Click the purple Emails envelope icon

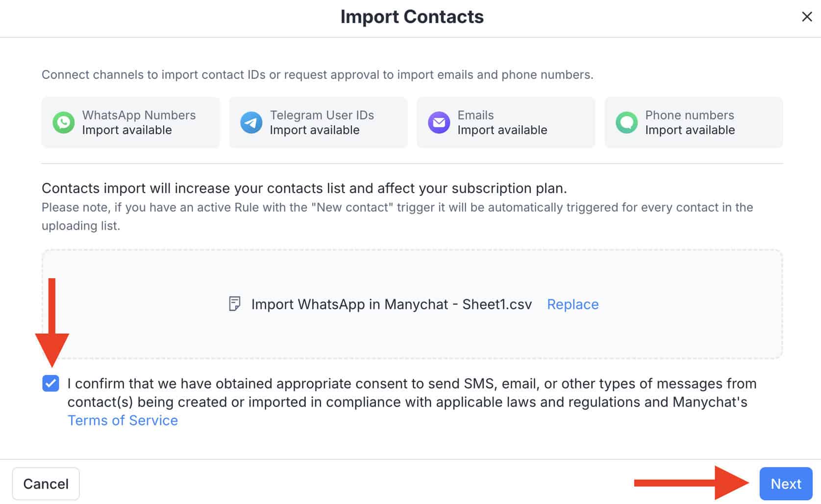pos(439,122)
